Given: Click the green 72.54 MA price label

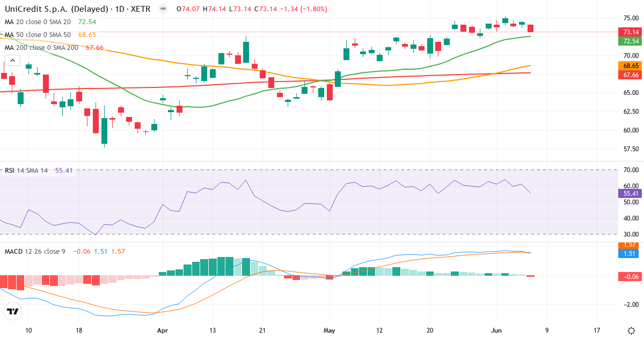Looking at the screenshot, I should 631,41.
